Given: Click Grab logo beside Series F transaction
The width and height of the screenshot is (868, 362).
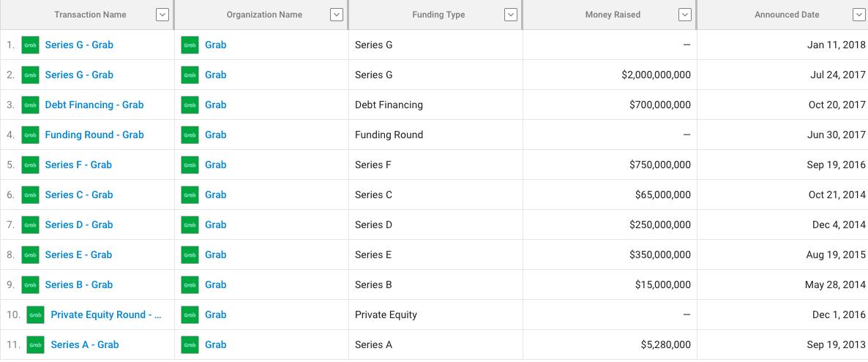Looking at the screenshot, I should click(x=31, y=165).
